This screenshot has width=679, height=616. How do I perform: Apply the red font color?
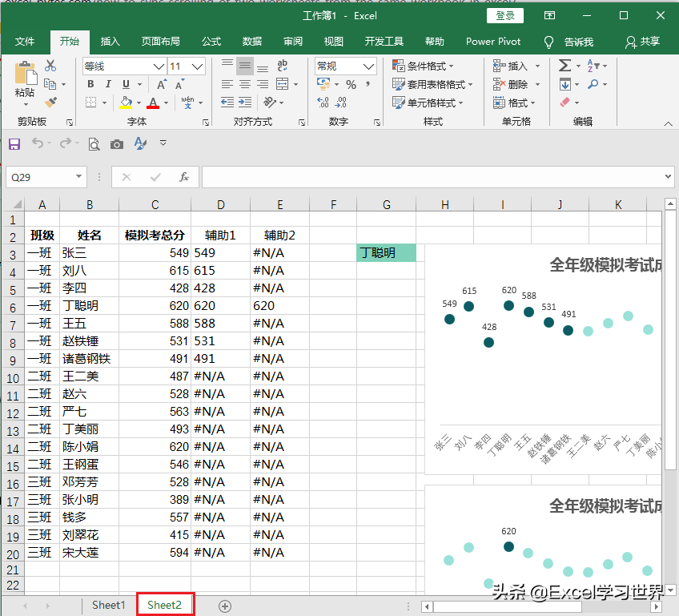pyautogui.click(x=153, y=103)
